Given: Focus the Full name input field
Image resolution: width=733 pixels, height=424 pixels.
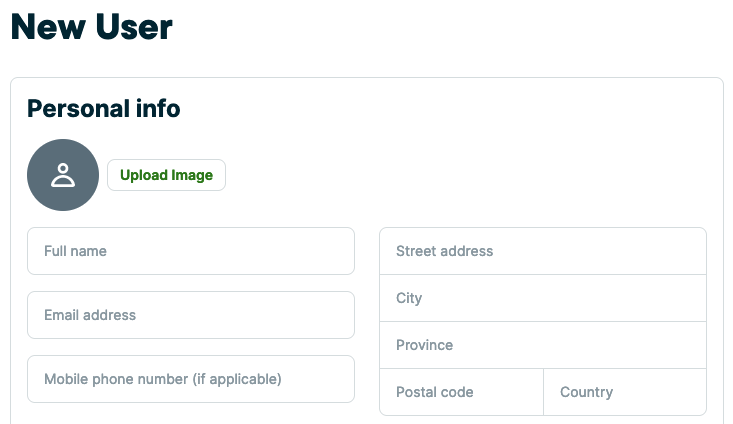Looking at the screenshot, I should 190,251.
